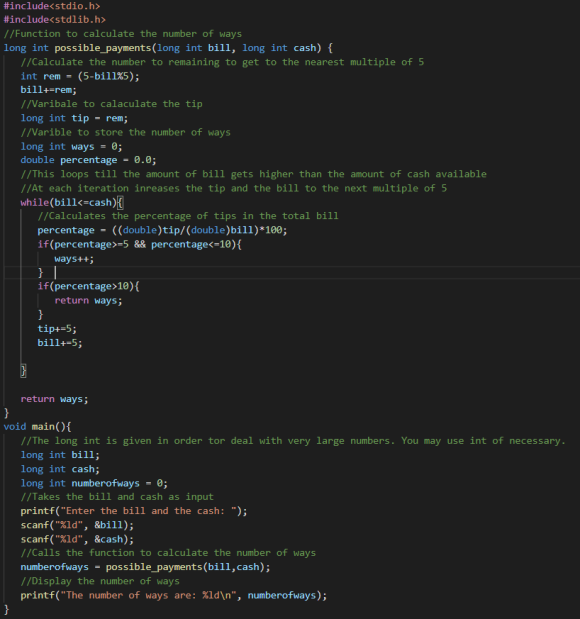
Task: Click the opening brace after while(bill<=cash)
Action: point(120,203)
